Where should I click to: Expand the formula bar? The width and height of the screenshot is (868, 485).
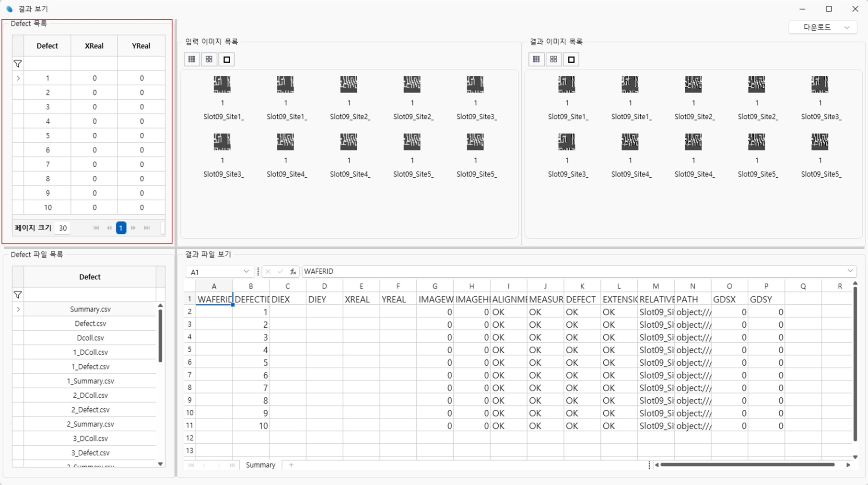[x=850, y=271]
